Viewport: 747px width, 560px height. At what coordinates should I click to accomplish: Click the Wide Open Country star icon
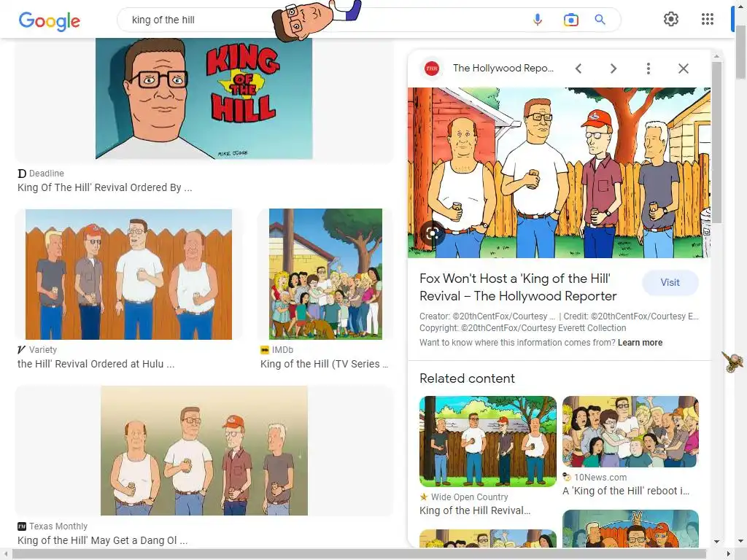pos(424,497)
